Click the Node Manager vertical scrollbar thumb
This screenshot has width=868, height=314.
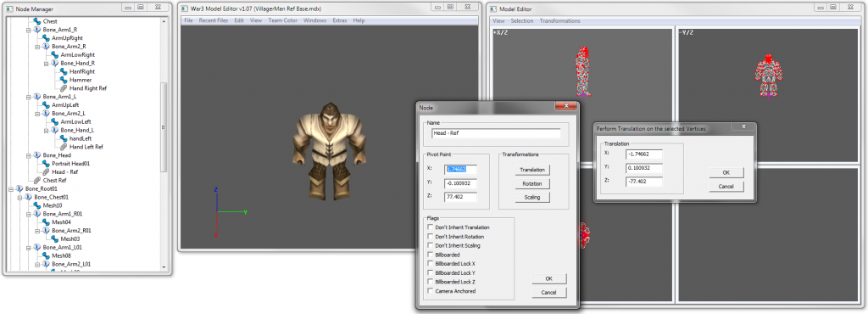tap(164, 126)
